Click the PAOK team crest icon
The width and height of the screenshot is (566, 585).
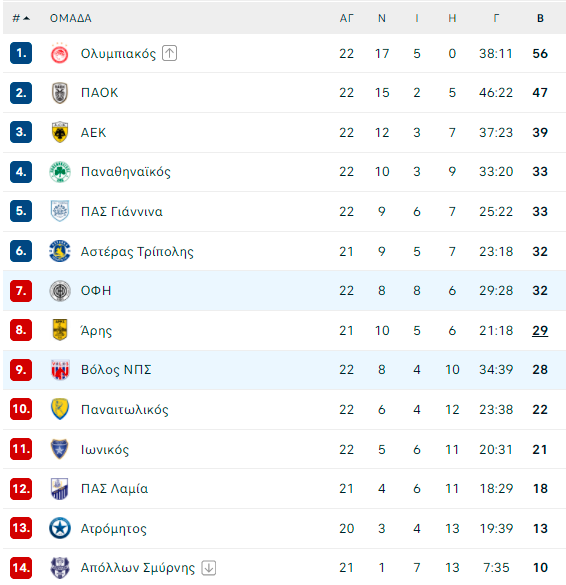pyautogui.click(x=60, y=93)
